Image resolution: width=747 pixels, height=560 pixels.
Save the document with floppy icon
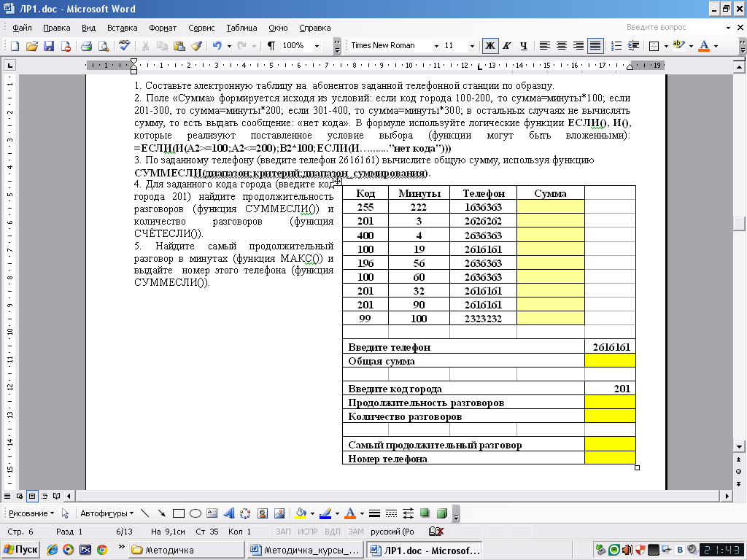49,46
